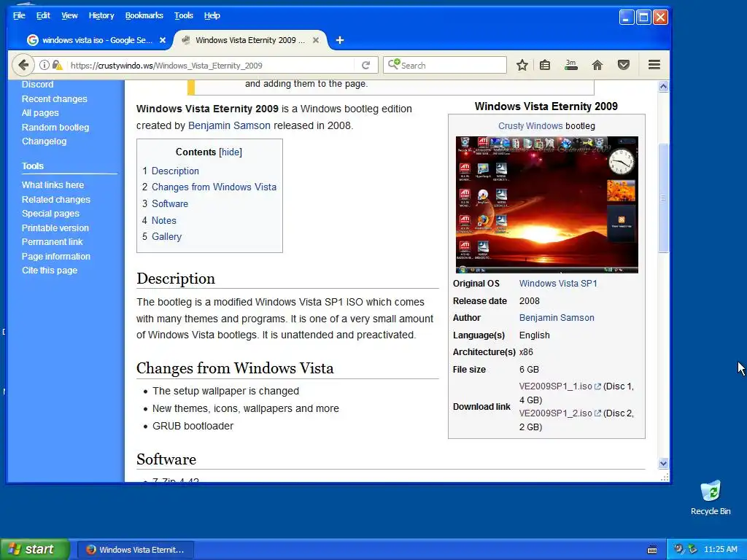
Task: Jump to the Gallery contents entry
Action: pyautogui.click(x=166, y=236)
